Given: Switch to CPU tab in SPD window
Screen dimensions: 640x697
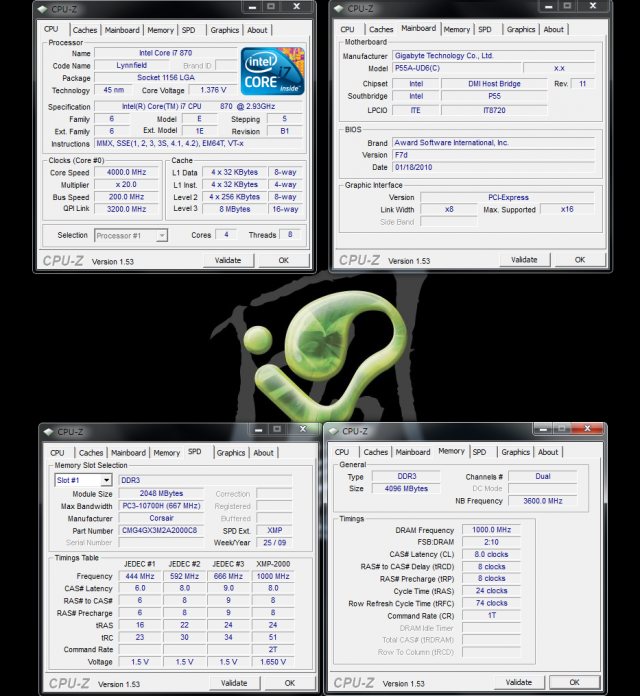Looking at the screenshot, I should pyautogui.click(x=57, y=453).
